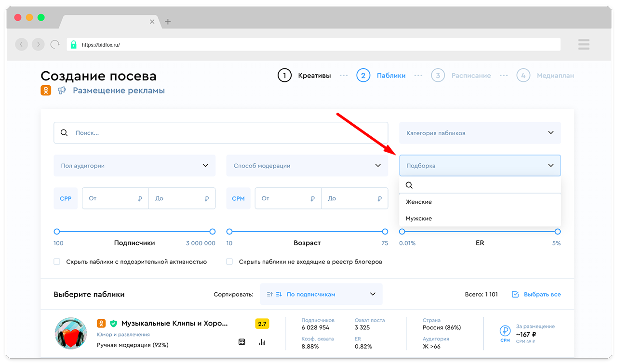Open the Способ модерации dropdown
617x364 pixels.
[x=307, y=166]
